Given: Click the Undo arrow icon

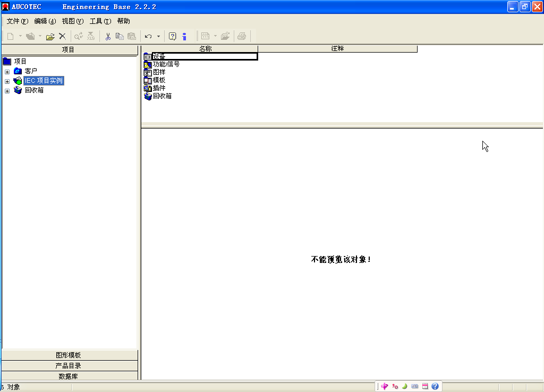Looking at the screenshot, I should [148, 36].
